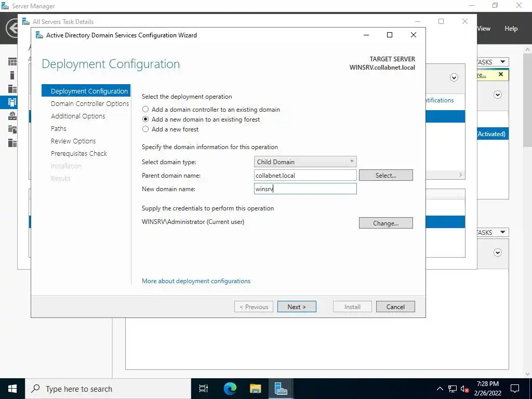Open Local Server icon in Server Manager sidebar

tap(12, 75)
